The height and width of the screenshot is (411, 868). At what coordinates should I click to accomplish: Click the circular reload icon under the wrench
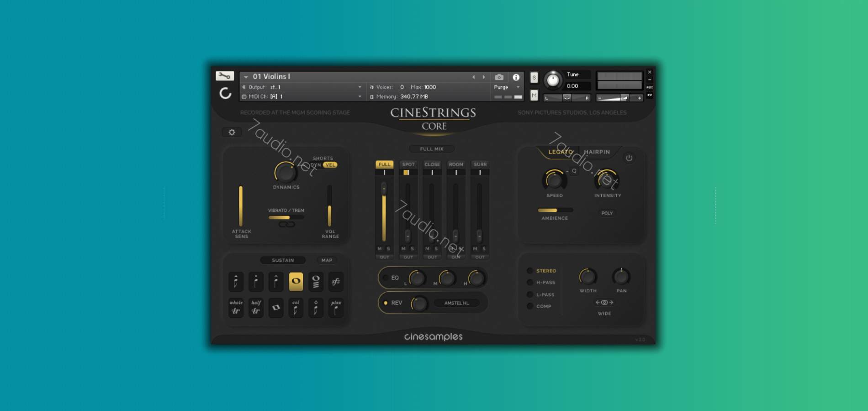coord(225,94)
